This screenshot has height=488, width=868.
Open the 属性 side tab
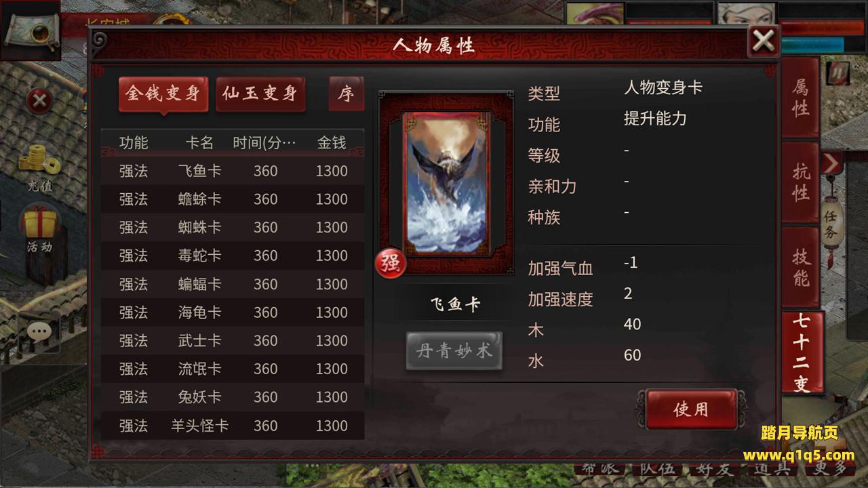(x=800, y=98)
